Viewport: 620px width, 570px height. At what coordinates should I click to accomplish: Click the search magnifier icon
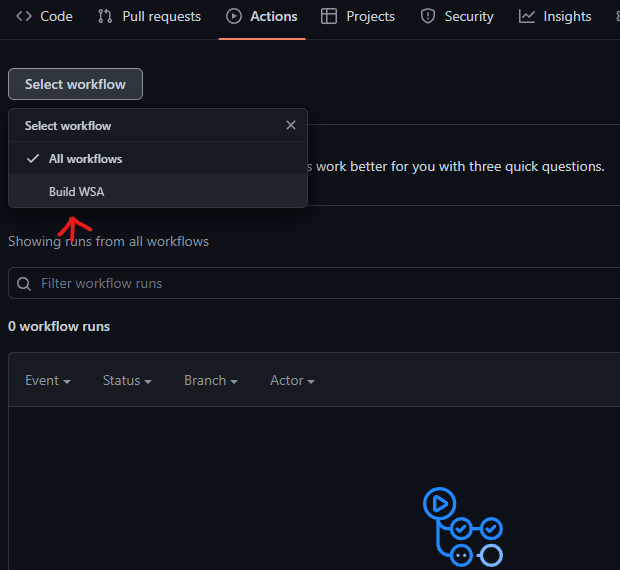click(24, 283)
